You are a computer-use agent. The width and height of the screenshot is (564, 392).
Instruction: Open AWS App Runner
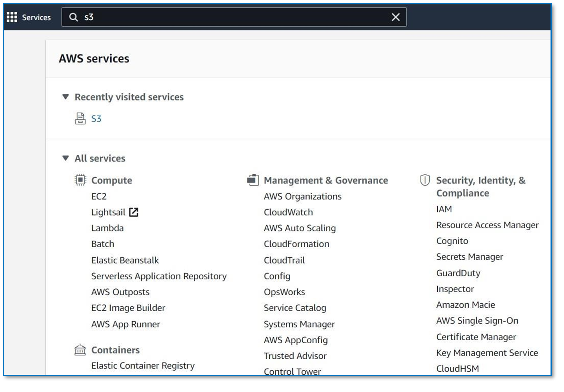126,324
